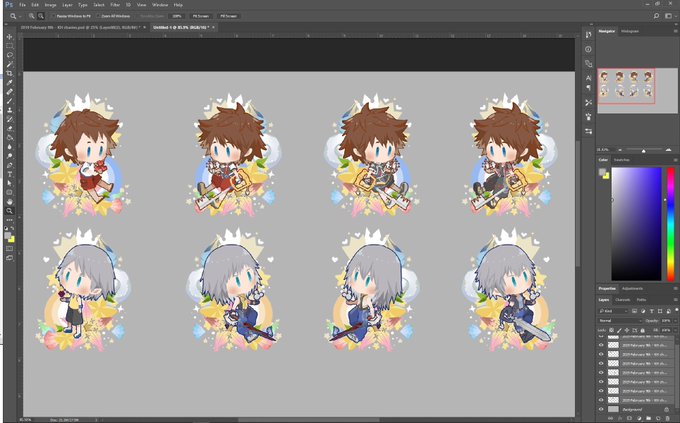The height and width of the screenshot is (423, 680).
Task: Open the Paragraph panel icon
Action: (x=588, y=88)
